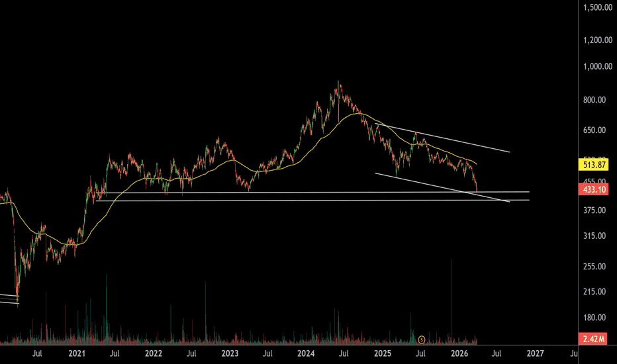Click the 255.00 price axis label
This screenshot has height=364, width=617.
point(594,267)
